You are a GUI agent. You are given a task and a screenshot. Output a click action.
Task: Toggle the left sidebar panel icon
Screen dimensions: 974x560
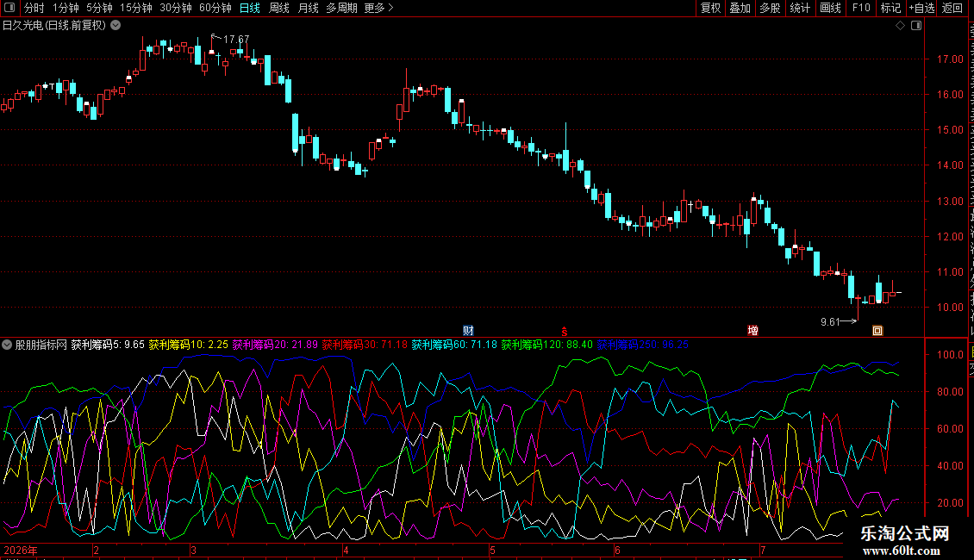click(x=9, y=8)
